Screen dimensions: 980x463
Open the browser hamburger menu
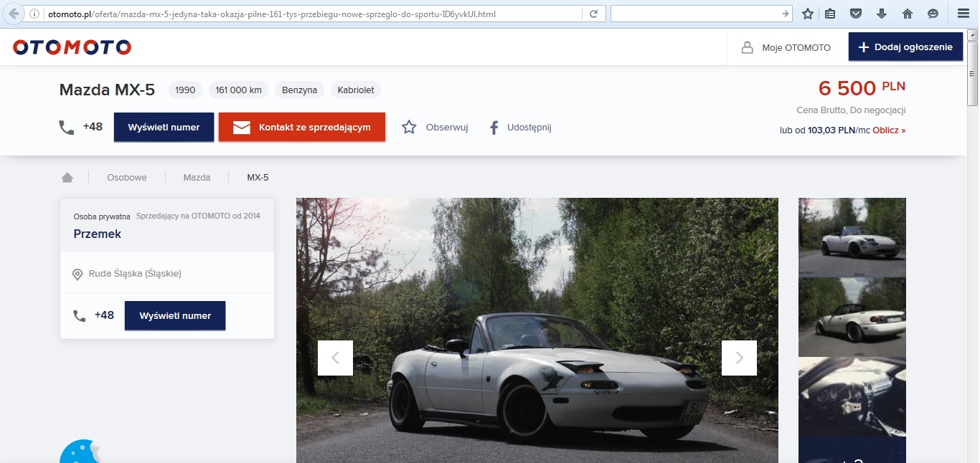(x=963, y=14)
